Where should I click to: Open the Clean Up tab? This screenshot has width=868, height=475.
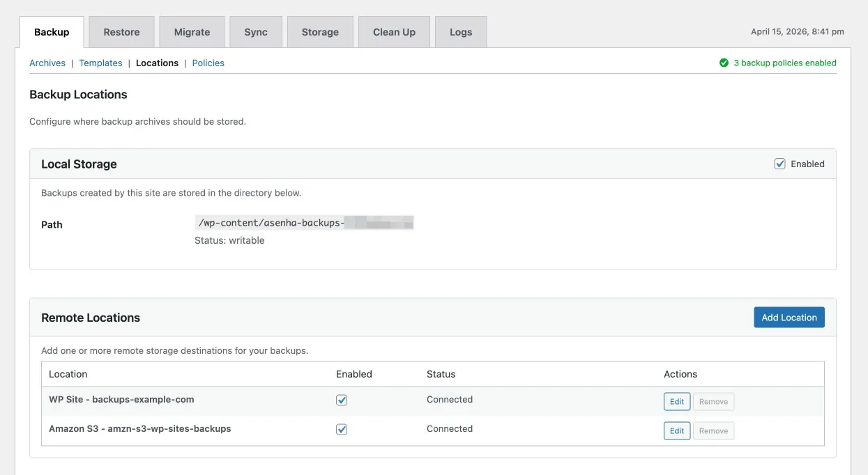tap(394, 32)
